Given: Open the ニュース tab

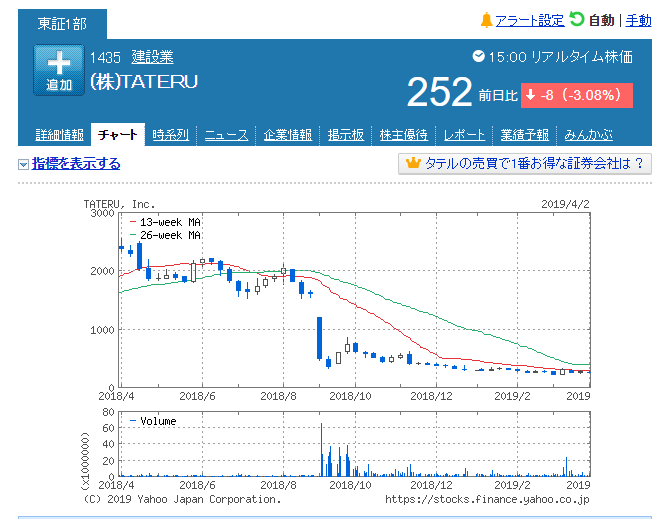Looking at the screenshot, I should tap(226, 135).
